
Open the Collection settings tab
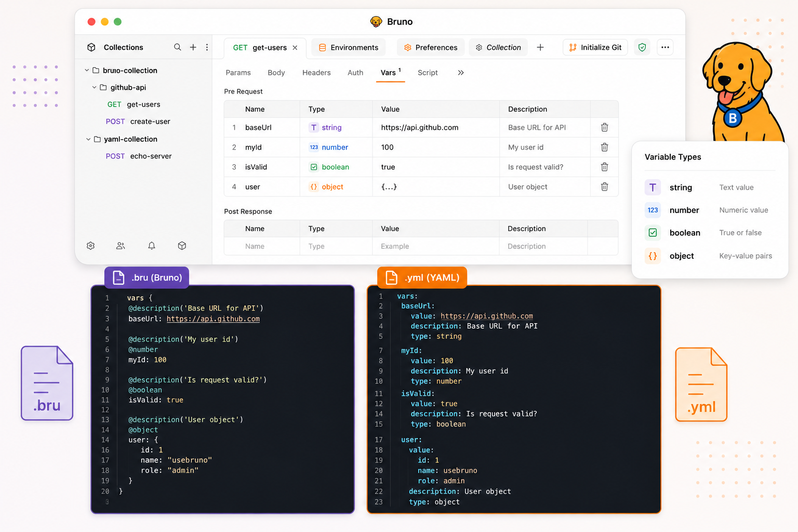[498, 47]
